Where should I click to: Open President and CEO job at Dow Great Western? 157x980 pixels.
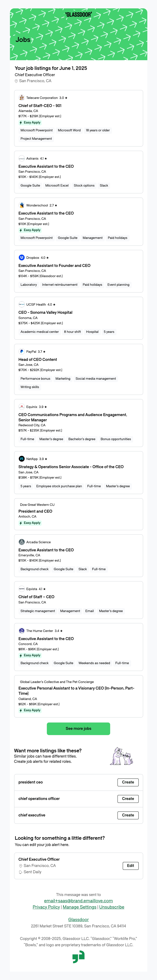click(x=35, y=511)
